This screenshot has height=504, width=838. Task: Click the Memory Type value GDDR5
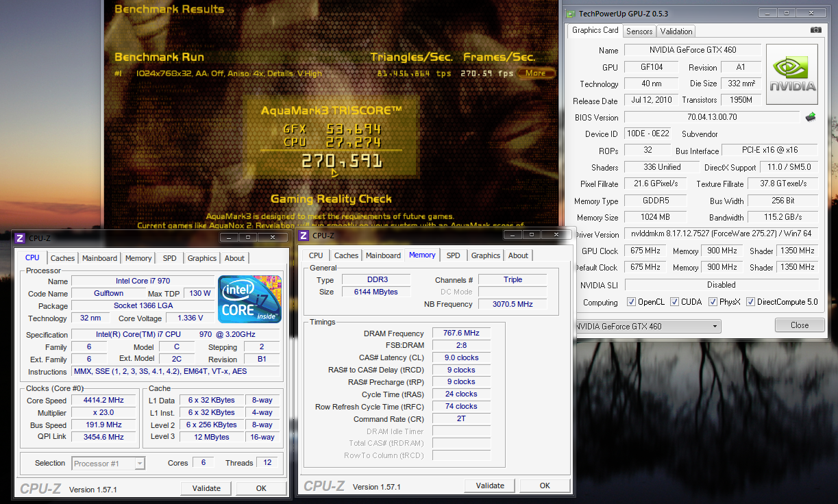coord(656,201)
